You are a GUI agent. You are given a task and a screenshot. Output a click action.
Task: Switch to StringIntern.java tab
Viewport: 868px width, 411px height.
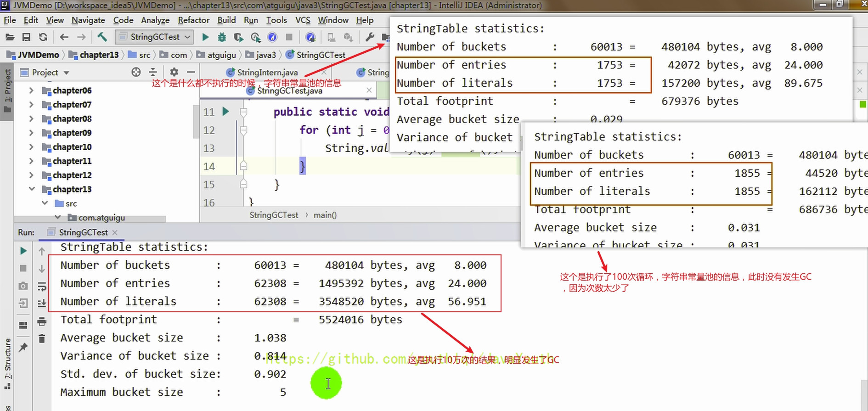[x=267, y=73]
